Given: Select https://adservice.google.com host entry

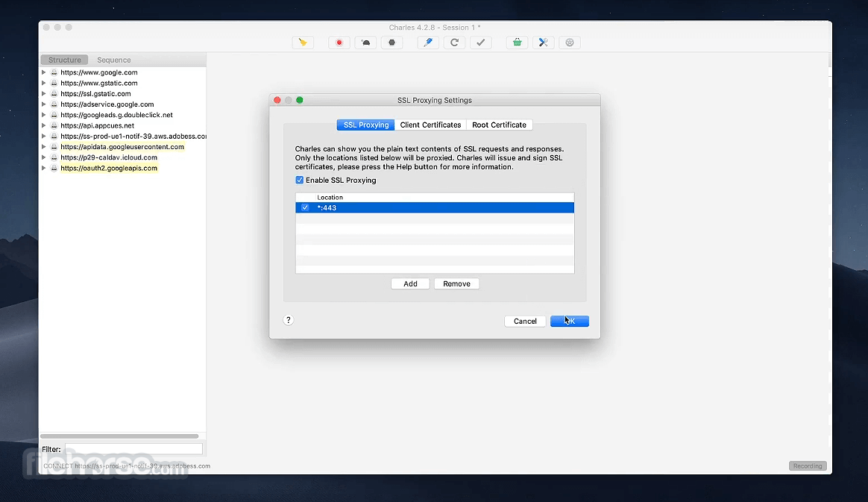Looking at the screenshot, I should pyautogui.click(x=107, y=104).
